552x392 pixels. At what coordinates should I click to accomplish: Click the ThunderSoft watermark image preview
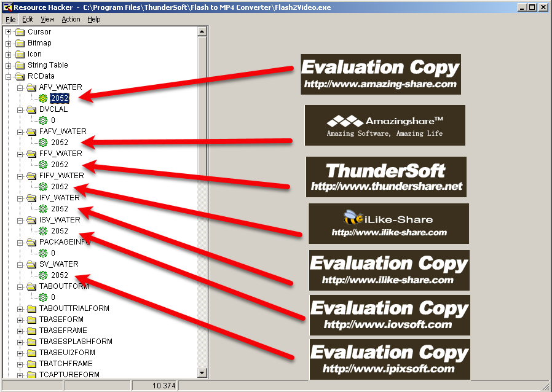click(386, 177)
